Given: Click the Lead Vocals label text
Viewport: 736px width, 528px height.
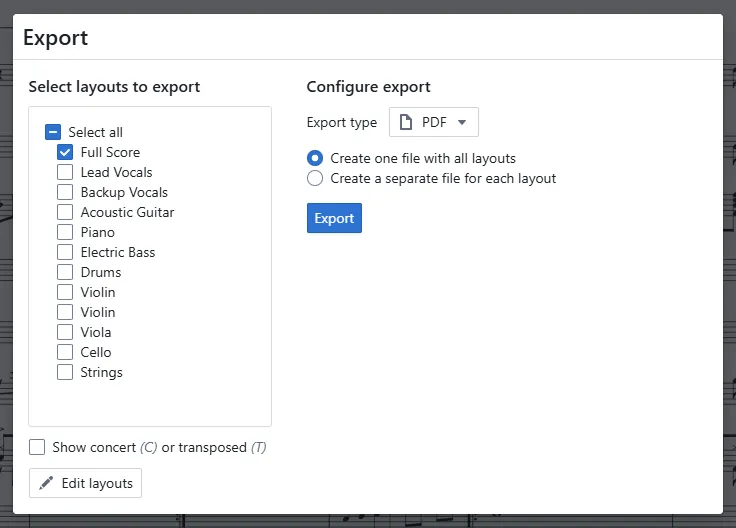Looking at the screenshot, I should [116, 172].
